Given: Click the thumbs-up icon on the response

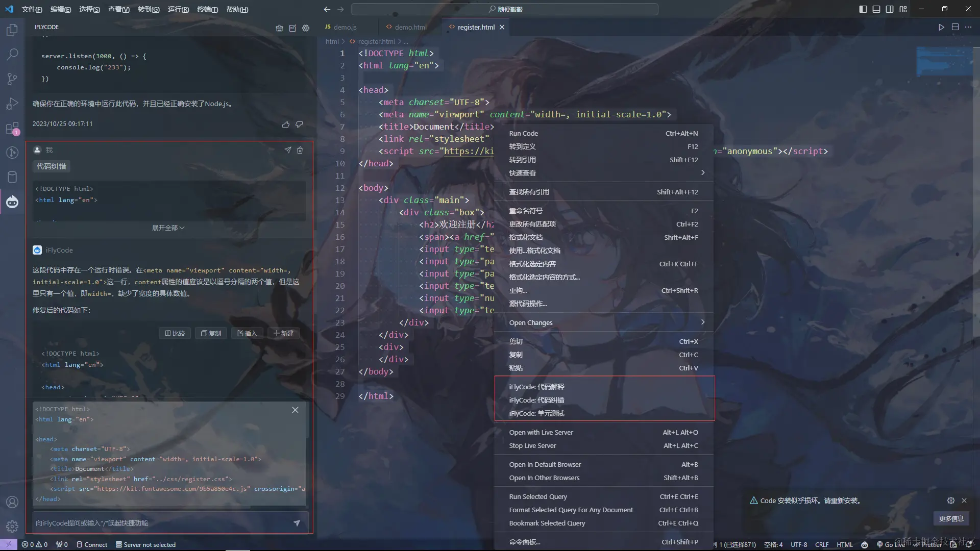Looking at the screenshot, I should 286,124.
